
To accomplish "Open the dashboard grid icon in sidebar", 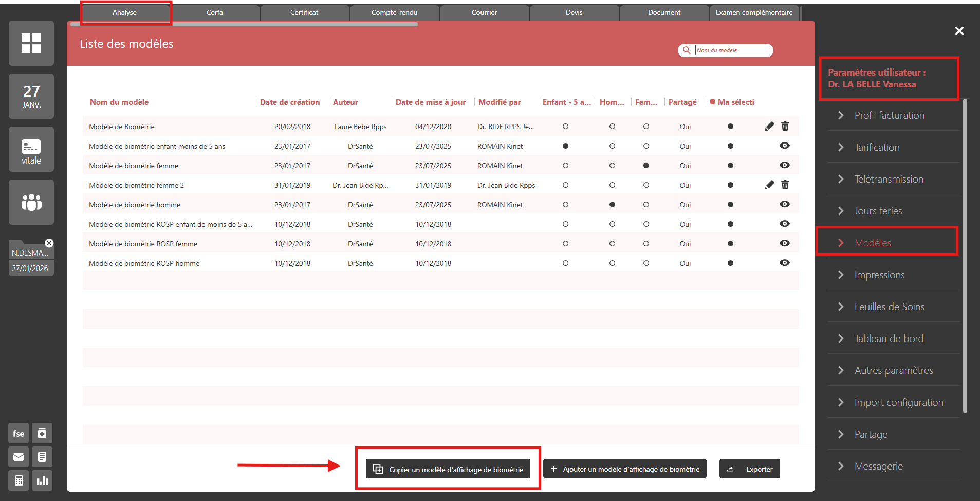I will (31, 43).
